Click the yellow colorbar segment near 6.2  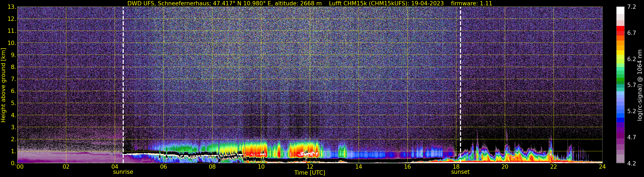coord(620,53)
